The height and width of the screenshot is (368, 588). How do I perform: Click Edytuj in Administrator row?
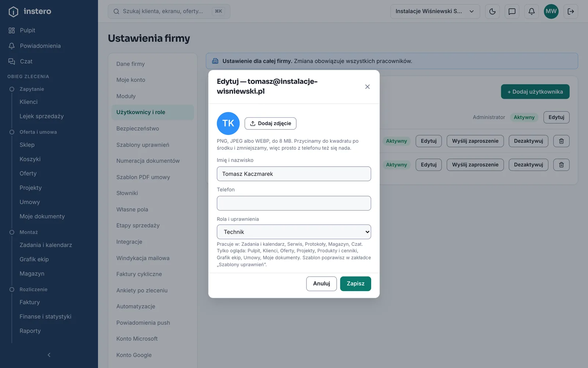click(x=556, y=117)
